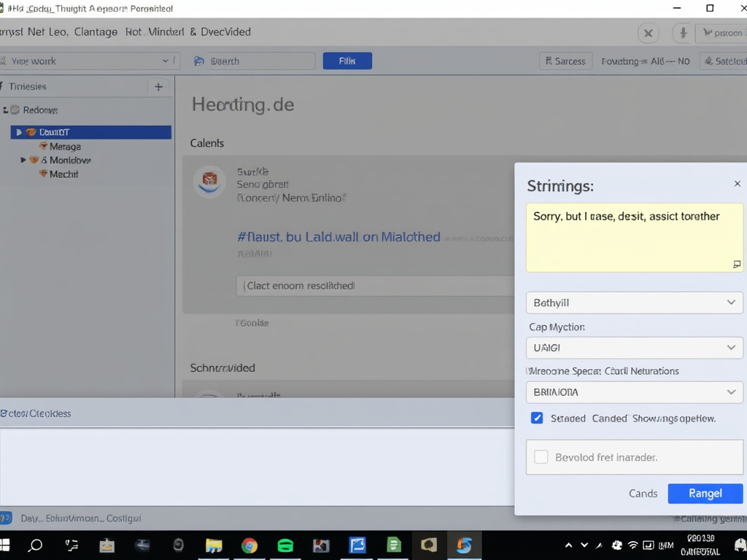
Task: Click the Cap Myction label
Action: (557, 327)
